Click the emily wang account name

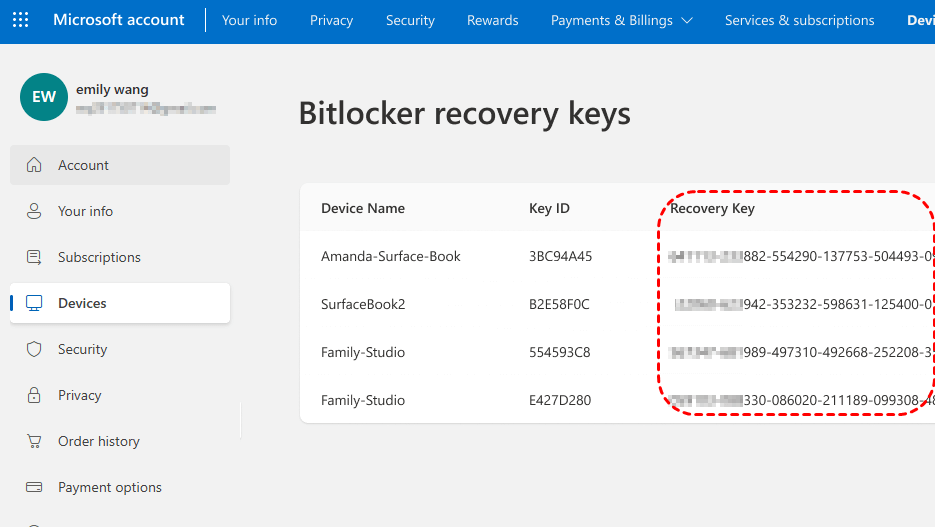[112, 89]
